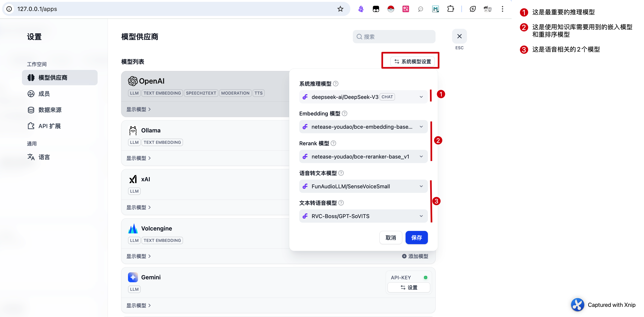This screenshot has height=317, width=644.
Task: Click the xAI provider logo
Action: 133,179
